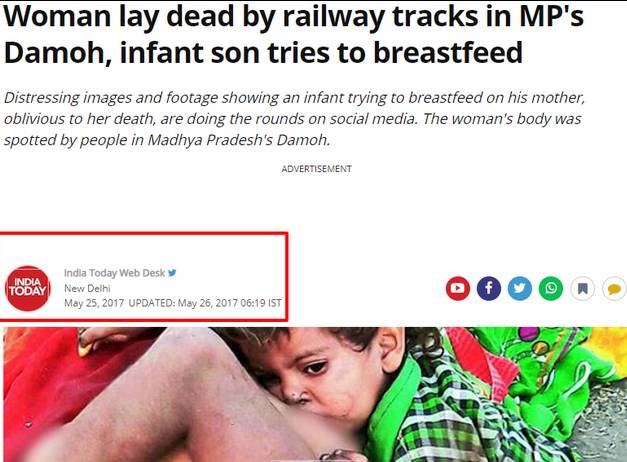Click the UPDATED May 26 timestamp
Image resolution: width=627 pixels, height=462 pixels.
pyautogui.click(x=205, y=303)
